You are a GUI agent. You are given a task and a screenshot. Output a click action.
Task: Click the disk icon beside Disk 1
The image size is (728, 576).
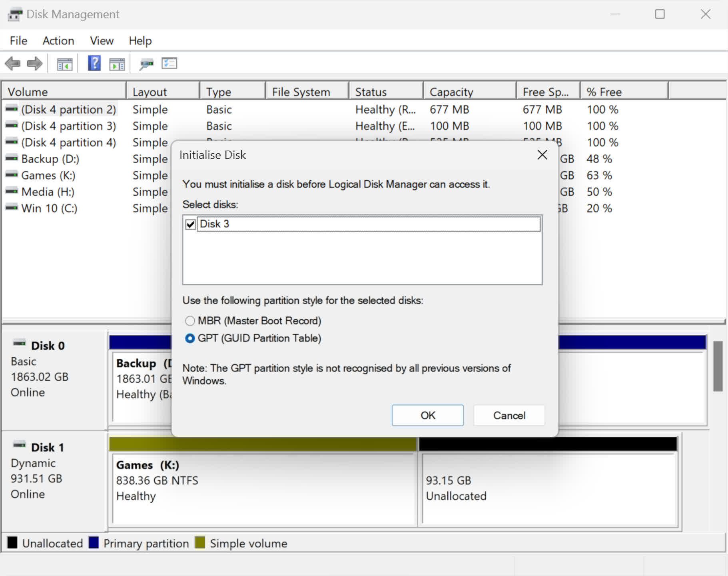coord(19,445)
